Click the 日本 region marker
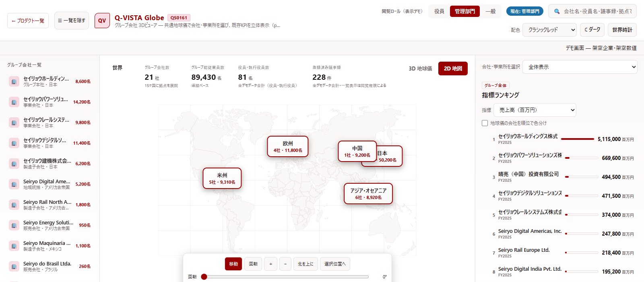This screenshot has width=644, height=282. coord(390,156)
